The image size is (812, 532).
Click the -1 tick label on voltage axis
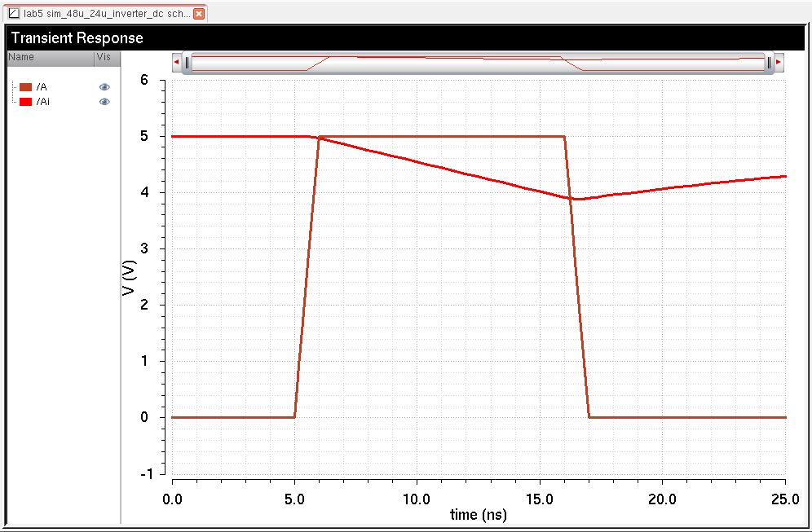point(147,473)
